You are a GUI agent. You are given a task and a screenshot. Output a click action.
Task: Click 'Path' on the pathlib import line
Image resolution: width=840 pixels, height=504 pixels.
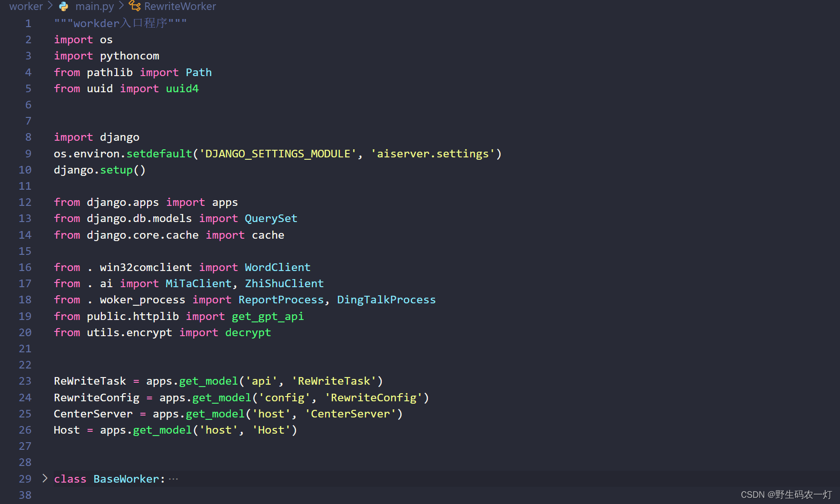point(199,72)
